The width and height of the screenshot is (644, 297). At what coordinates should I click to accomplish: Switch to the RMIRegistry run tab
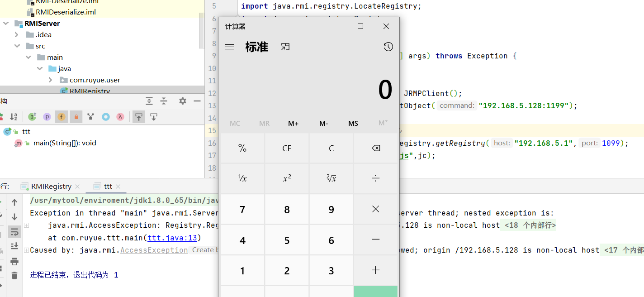pyautogui.click(x=51, y=186)
